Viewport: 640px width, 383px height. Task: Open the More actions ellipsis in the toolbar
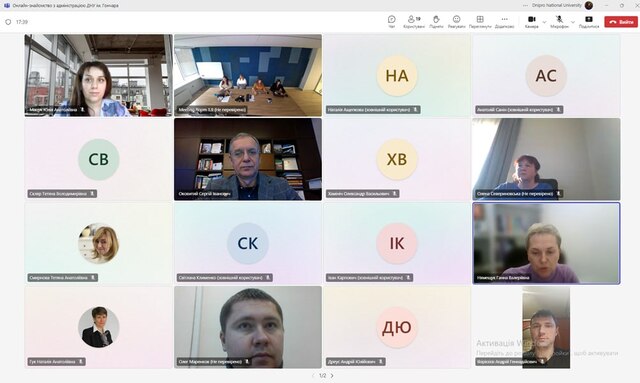tap(504, 22)
